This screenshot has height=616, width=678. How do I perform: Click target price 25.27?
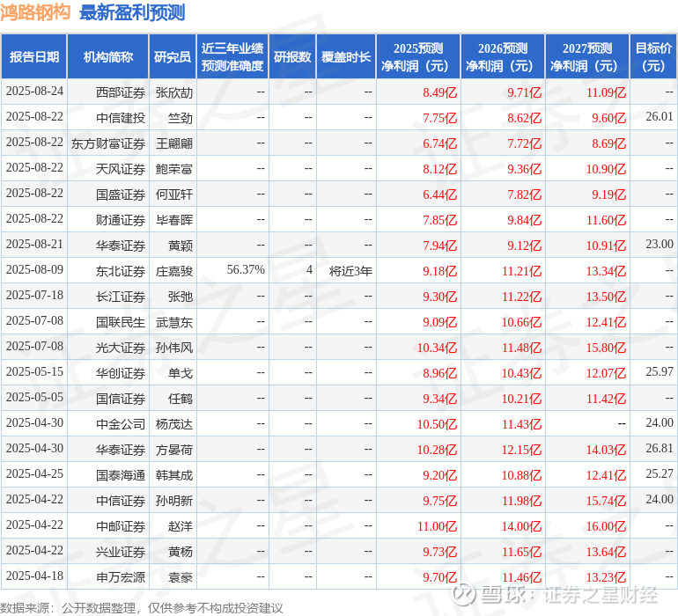click(660, 473)
